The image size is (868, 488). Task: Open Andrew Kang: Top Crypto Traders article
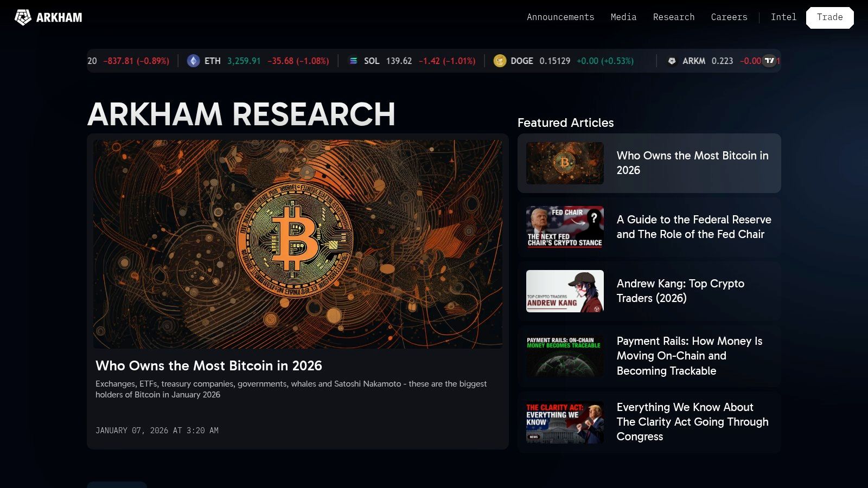(680, 291)
